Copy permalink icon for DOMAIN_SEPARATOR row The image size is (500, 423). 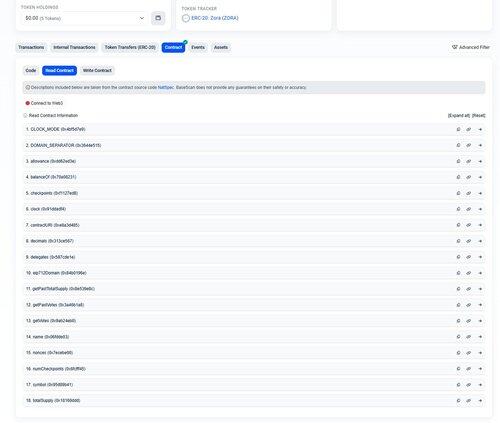click(469, 145)
